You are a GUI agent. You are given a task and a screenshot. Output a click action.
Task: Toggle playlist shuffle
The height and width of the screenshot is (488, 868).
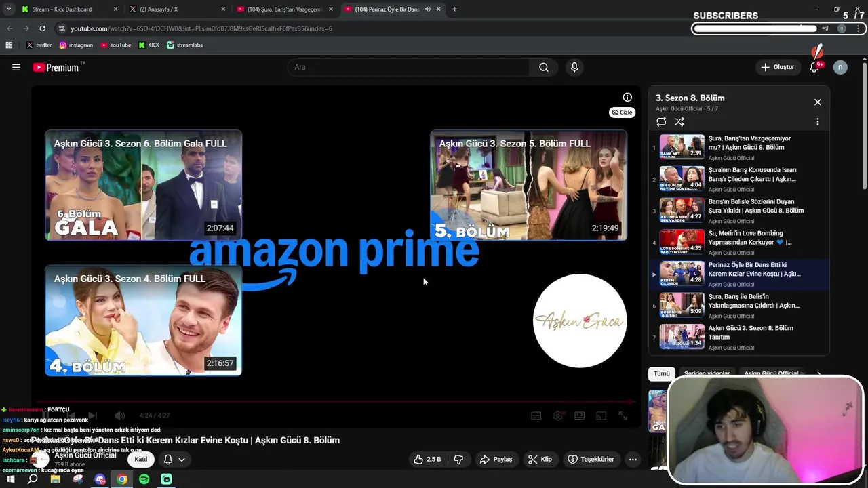coord(679,122)
